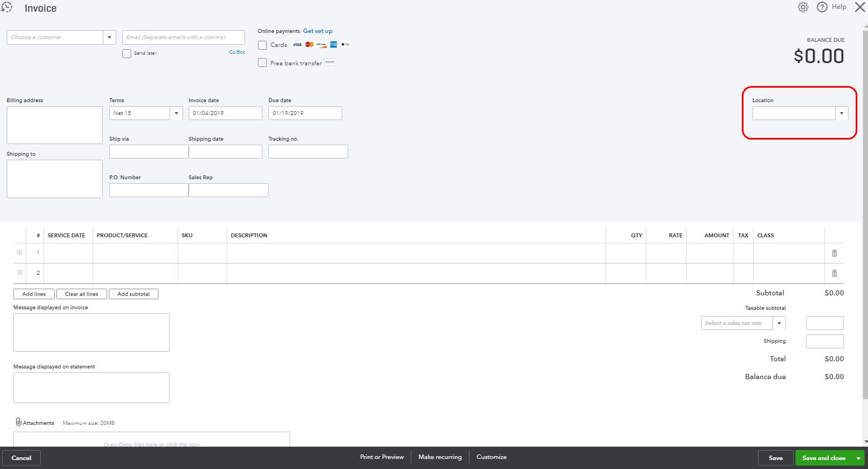Click the P.O. Number field
Screen dimensions: 868x469
pyautogui.click(x=149, y=190)
